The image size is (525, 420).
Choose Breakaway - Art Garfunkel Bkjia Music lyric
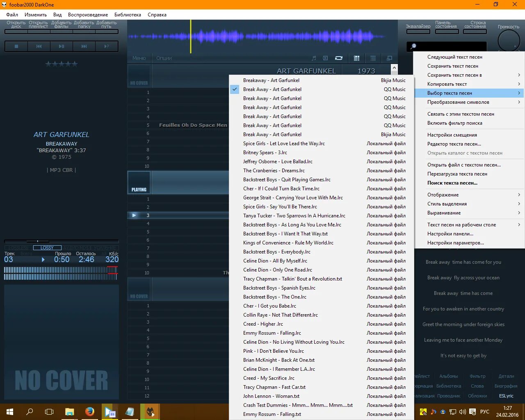[321, 80]
